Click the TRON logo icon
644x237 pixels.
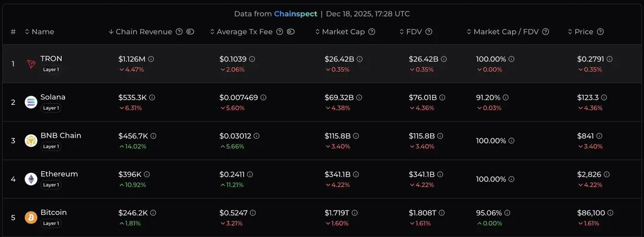(31, 64)
